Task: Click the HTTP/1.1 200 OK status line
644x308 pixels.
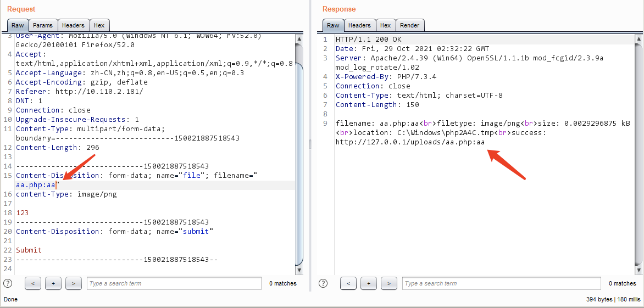Action: (x=368, y=40)
